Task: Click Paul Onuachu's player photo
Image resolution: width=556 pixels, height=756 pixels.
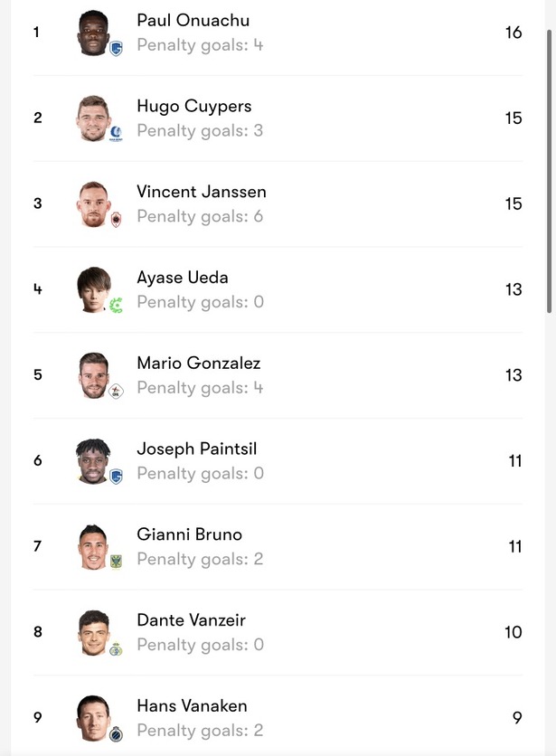Action: point(94,32)
